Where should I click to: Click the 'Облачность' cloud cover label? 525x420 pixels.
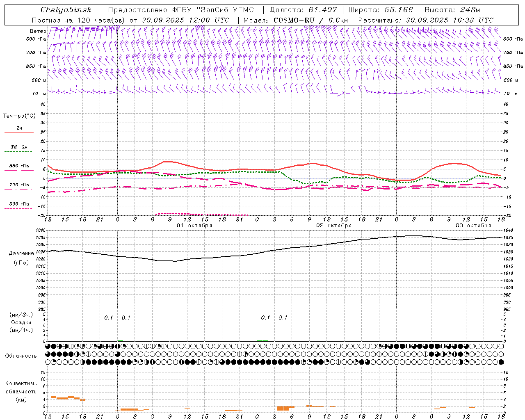pos(21,356)
